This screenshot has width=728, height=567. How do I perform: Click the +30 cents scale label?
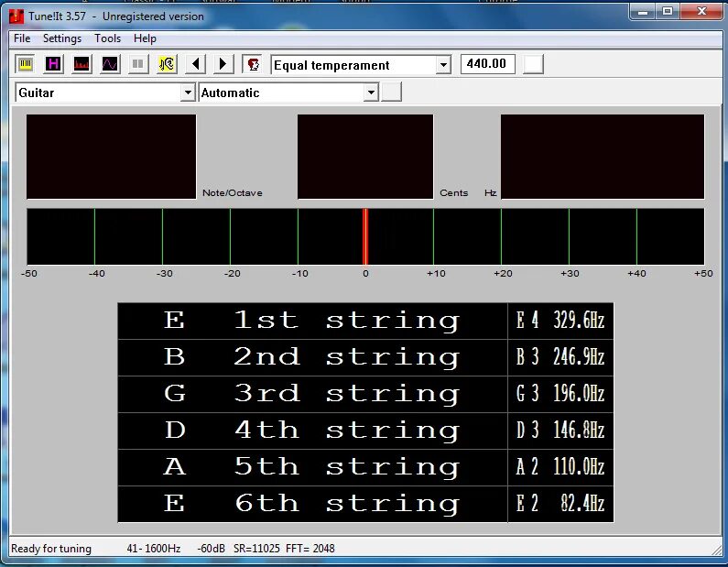pyautogui.click(x=570, y=274)
